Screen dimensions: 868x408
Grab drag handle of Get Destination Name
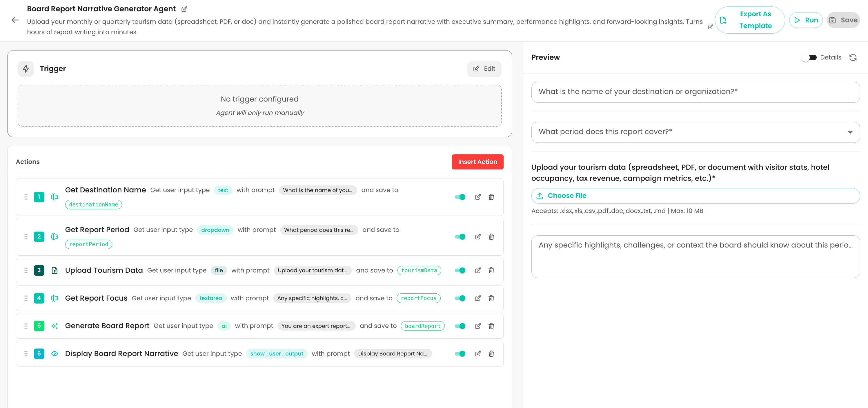26,197
